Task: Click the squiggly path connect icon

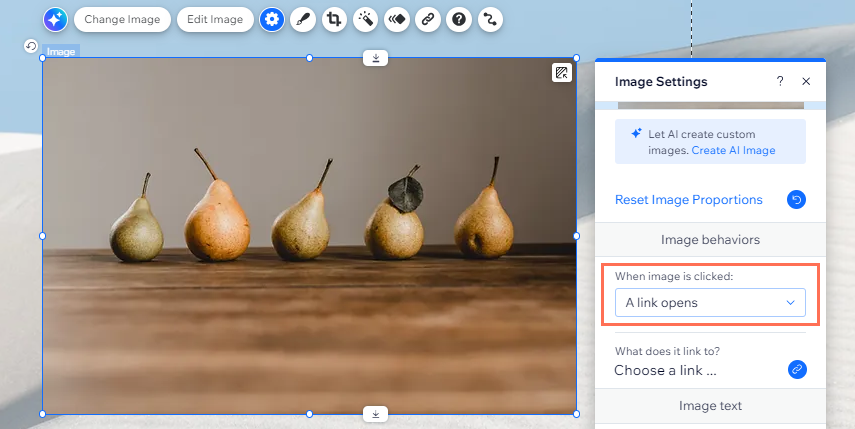Action: tap(490, 19)
